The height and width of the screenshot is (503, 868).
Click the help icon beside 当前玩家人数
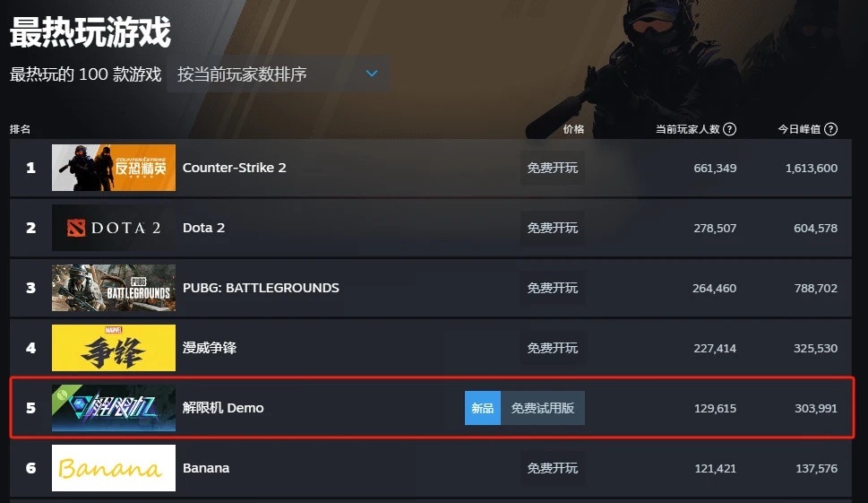730,129
